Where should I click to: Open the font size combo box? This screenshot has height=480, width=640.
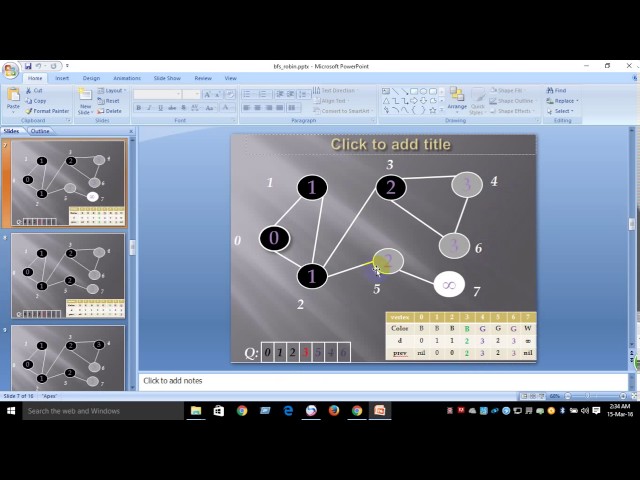click(191, 95)
